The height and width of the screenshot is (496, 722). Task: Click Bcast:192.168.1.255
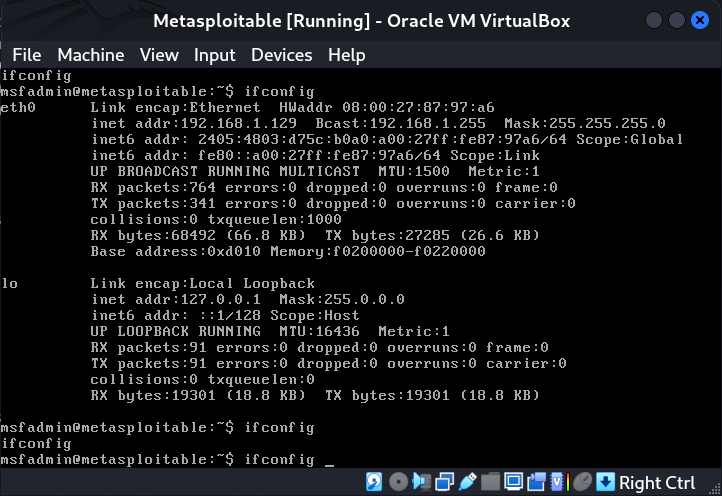click(x=401, y=123)
